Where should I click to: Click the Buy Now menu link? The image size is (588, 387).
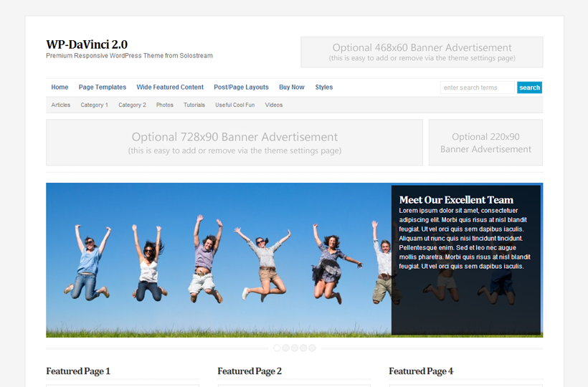point(292,87)
